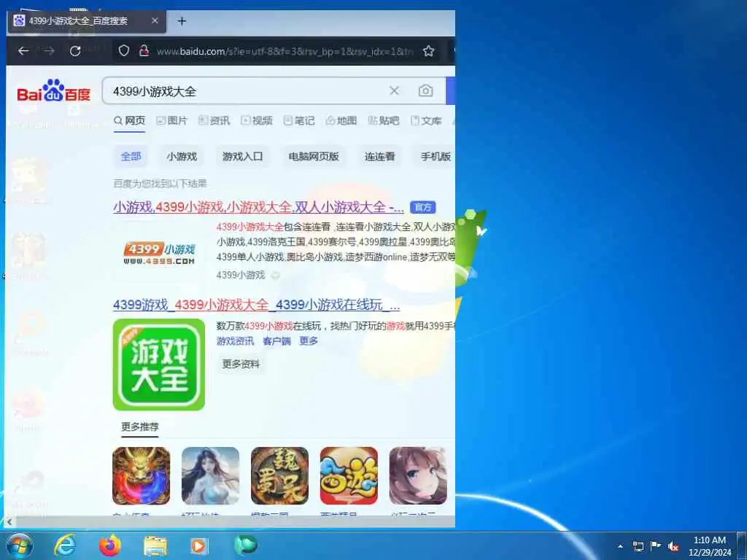Clear the search box with X icon
The height and width of the screenshot is (560, 747).
394,90
